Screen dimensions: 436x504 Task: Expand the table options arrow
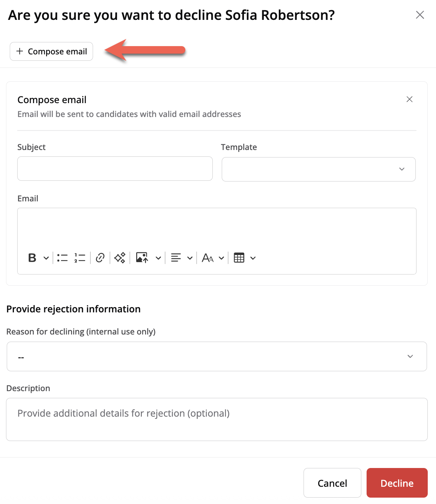coord(253,258)
